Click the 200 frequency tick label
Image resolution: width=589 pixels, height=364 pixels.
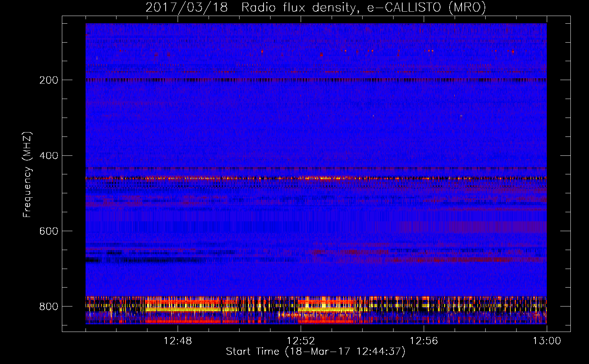(49, 80)
